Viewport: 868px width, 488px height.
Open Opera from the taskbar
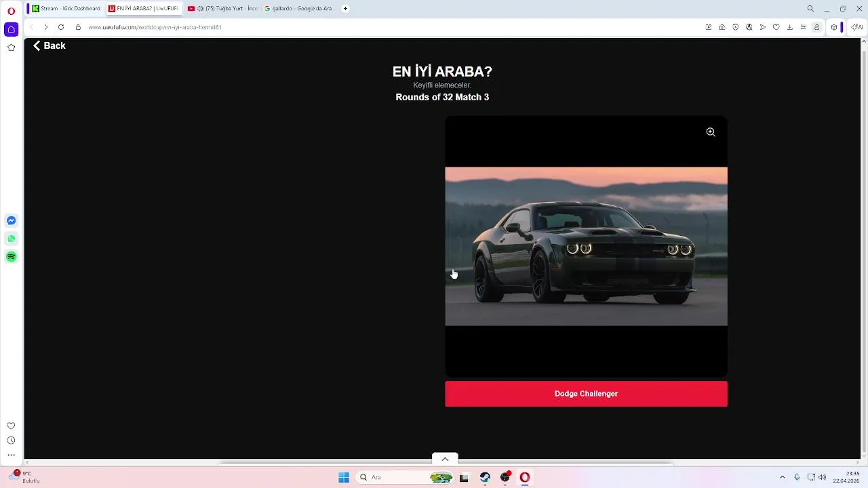pyautogui.click(x=524, y=477)
